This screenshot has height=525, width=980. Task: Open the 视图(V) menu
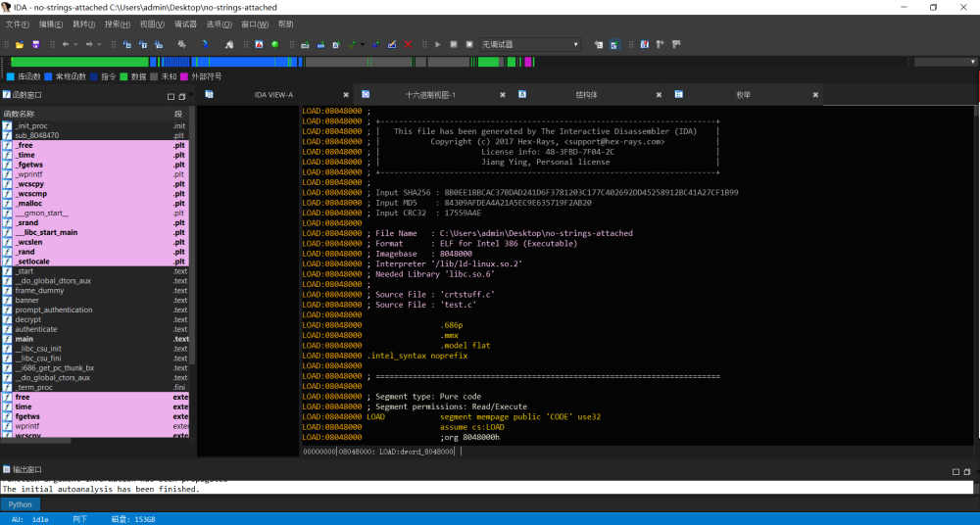(x=152, y=24)
